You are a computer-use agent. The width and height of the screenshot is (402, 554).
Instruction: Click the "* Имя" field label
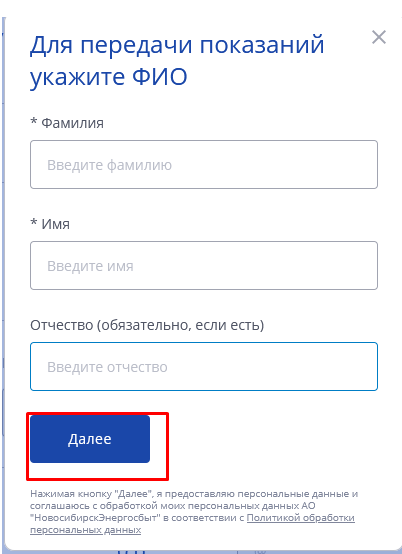click(50, 224)
